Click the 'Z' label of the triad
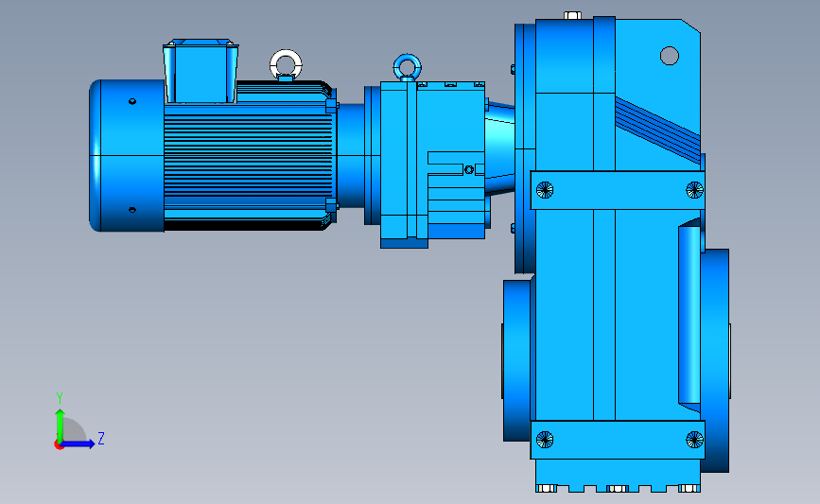820x504 pixels. tap(101, 438)
